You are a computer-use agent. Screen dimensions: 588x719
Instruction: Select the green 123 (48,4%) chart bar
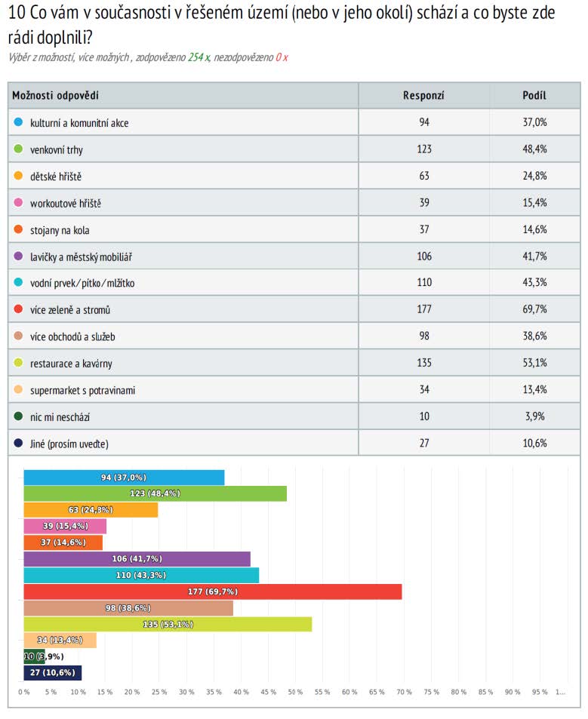(x=155, y=493)
